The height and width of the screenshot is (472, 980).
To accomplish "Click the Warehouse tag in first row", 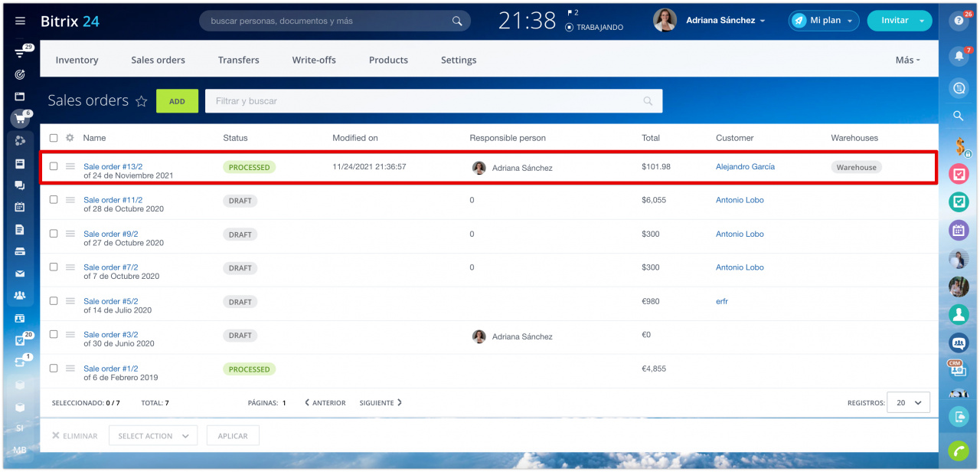I will tap(856, 167).
